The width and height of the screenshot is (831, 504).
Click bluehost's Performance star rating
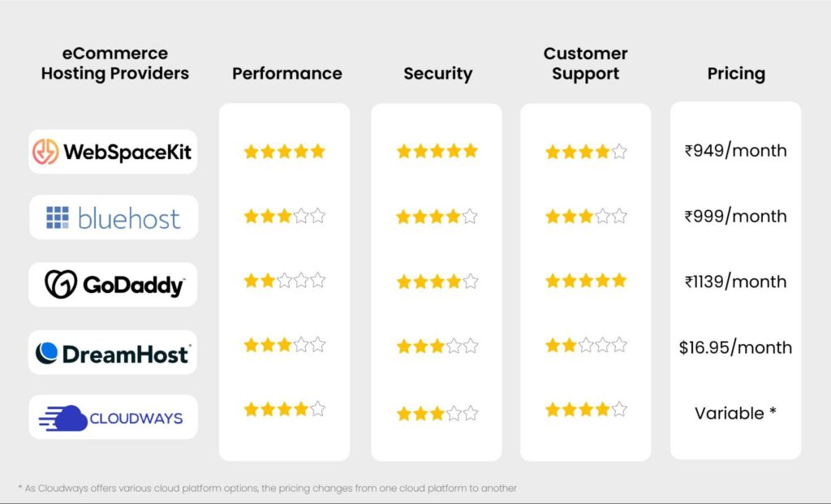pyautogui.click(x=284, y=216)
